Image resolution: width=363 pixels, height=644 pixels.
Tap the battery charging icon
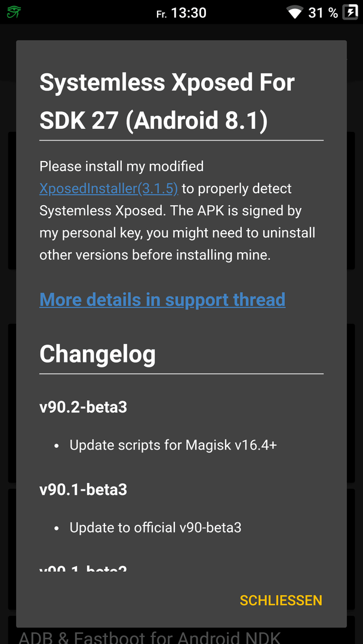[x=350, y=12]
